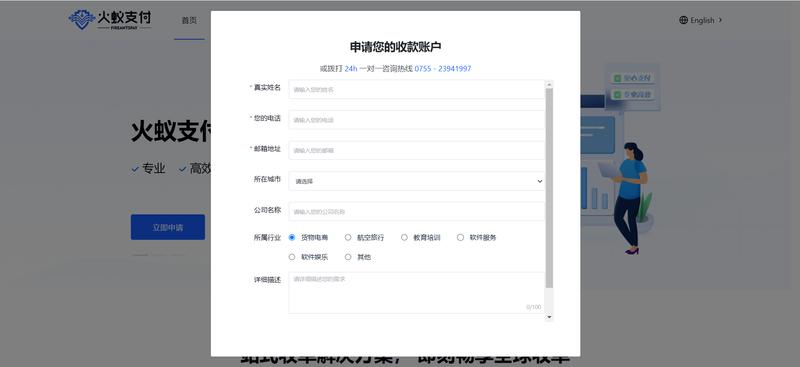
Task: Select the 软件服务 industry radio button
Action: (x=460, y=237)
